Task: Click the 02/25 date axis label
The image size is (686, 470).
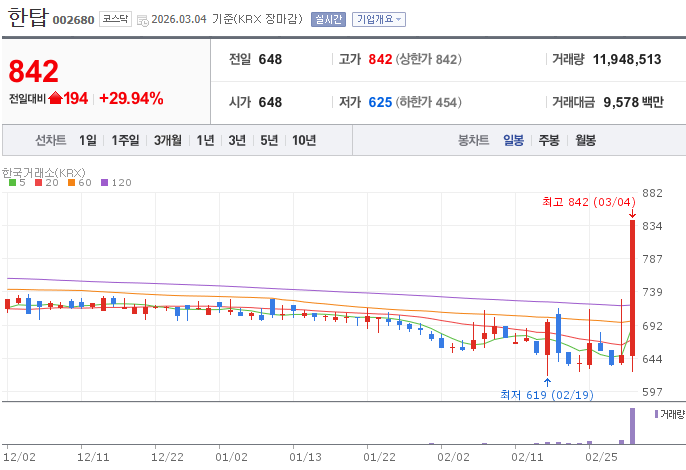Action: (601, 457)
